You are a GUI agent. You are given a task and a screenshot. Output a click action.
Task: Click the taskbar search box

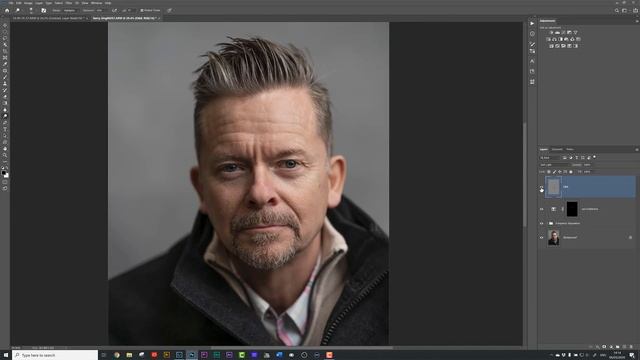55,355
